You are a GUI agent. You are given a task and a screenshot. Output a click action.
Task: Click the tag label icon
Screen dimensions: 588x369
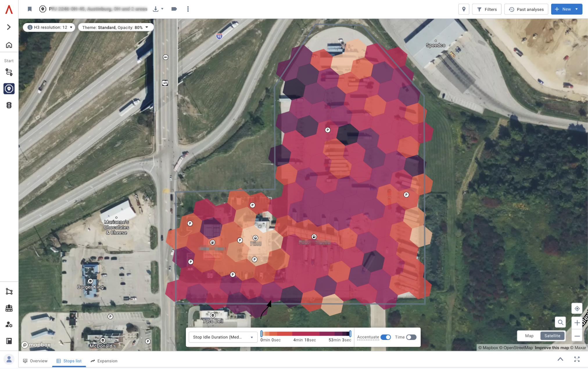[174, 9]
